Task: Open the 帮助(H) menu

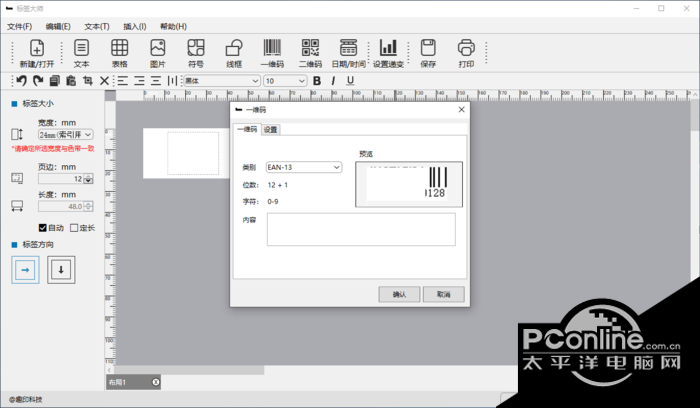Action: (173, 26)
